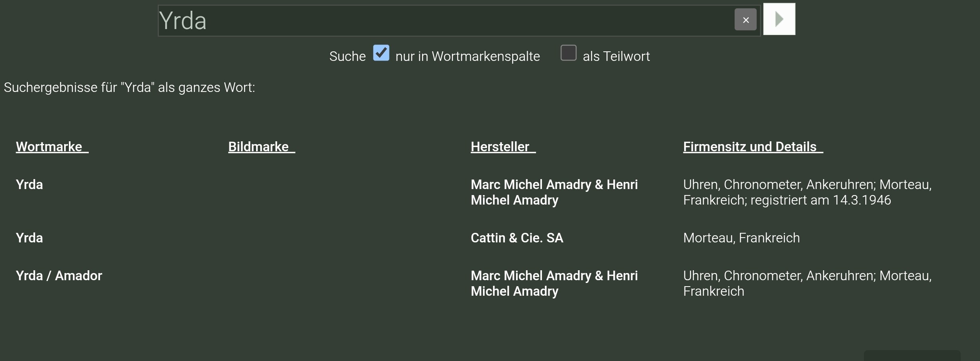This screenshot has height=361, width=980.
Task: Click details text registered 14.3.1946
Action: 807,192
